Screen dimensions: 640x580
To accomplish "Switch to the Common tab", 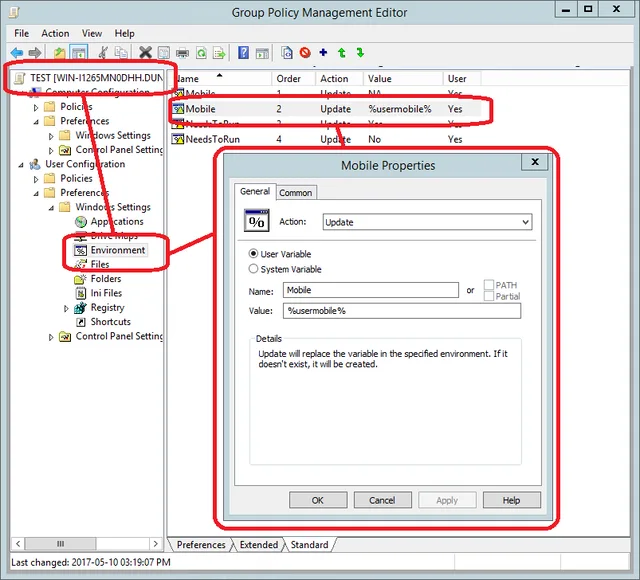I will (x=296, y=193).
